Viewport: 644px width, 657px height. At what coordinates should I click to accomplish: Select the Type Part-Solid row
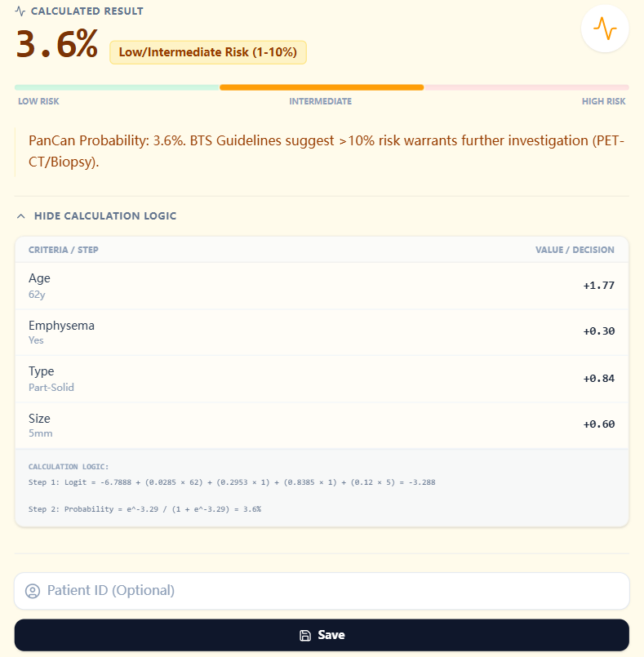click(322, 379)
